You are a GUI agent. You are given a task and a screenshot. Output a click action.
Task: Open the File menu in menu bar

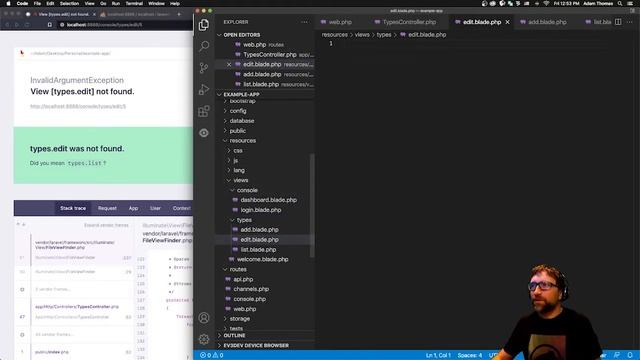[x=37, y=3]
